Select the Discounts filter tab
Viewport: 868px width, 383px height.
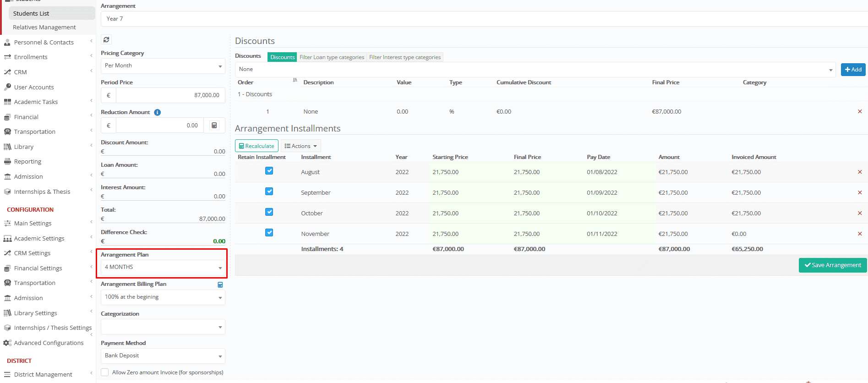point(282,57)
